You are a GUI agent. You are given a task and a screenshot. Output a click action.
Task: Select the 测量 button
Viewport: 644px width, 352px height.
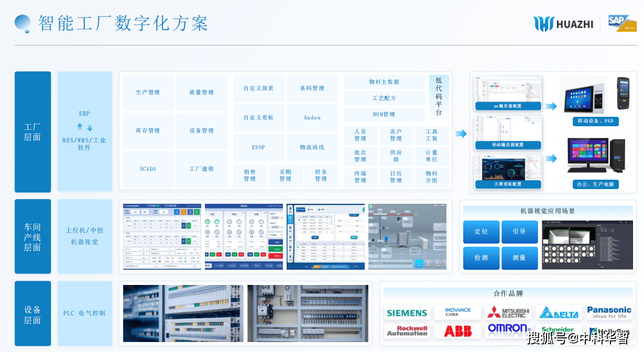click(x=519, y=258)
